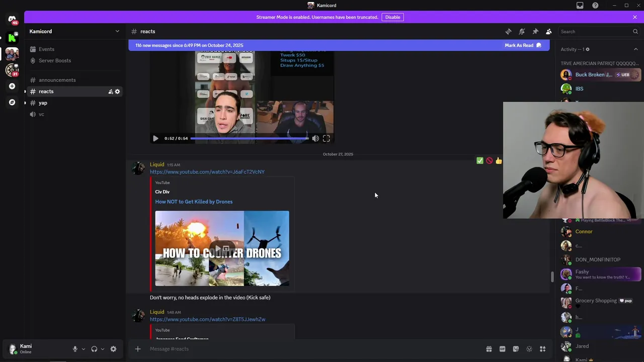Open DON_MONFINITOP member profile
This screenshot has width=644, height=362.
coord(600,260)
